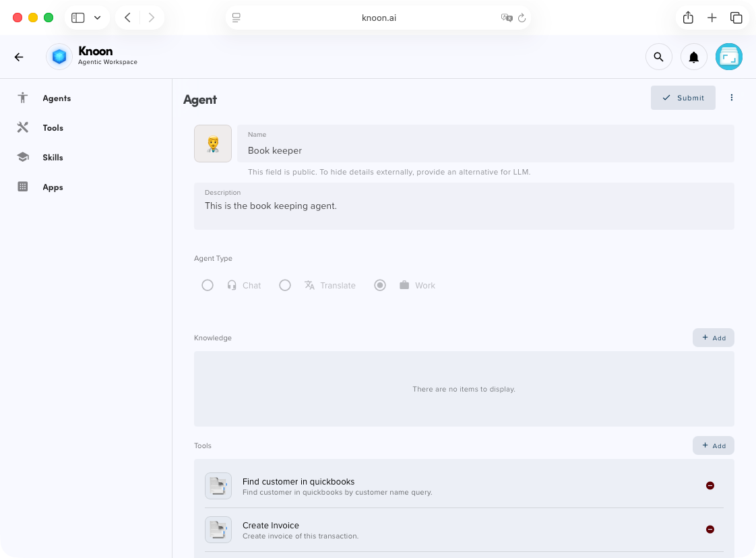Select the Tools icon in the sidebar
This screenshot has height=558, width=756.
coord(23,127)
